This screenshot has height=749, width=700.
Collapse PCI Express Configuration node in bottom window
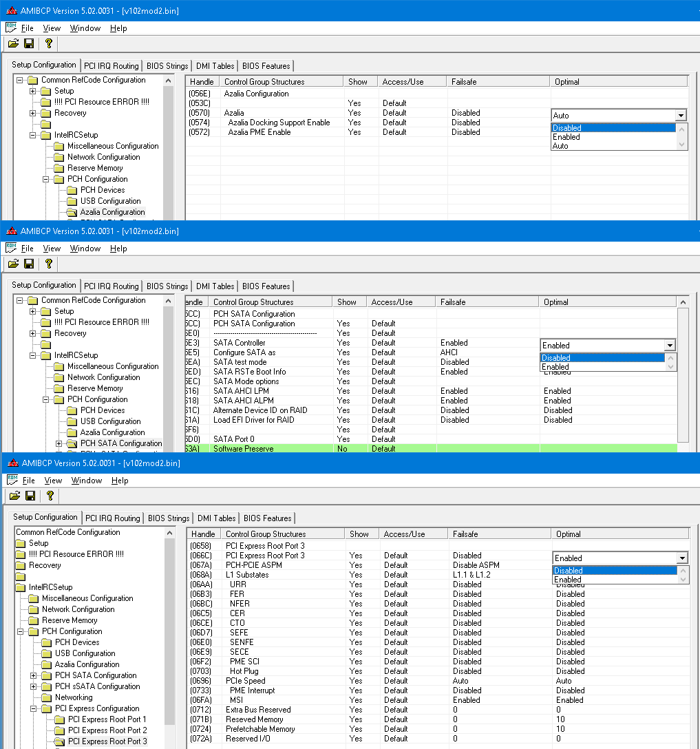tap(34, 709)
